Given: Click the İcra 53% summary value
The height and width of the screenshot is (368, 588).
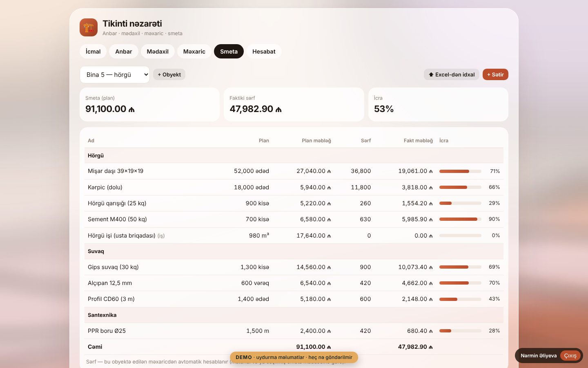Looking at the screenshot, I should [384, 109].
